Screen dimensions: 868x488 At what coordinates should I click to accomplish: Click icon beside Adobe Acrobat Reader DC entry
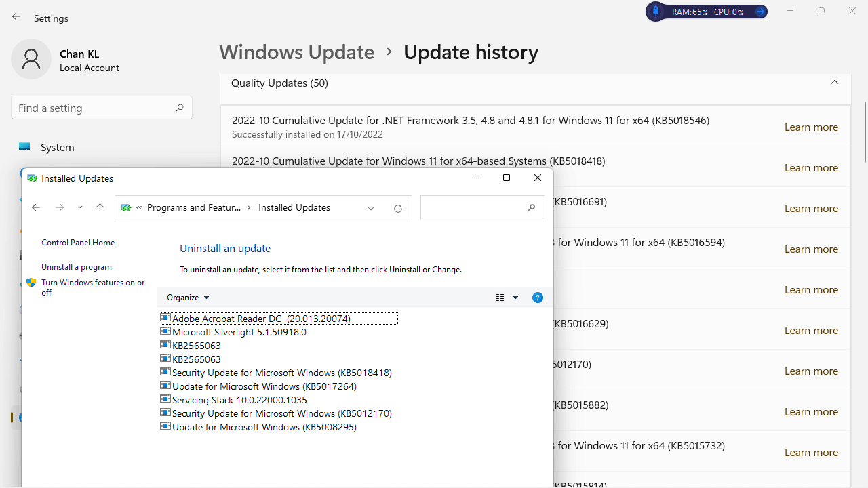[x=165, y=318]
